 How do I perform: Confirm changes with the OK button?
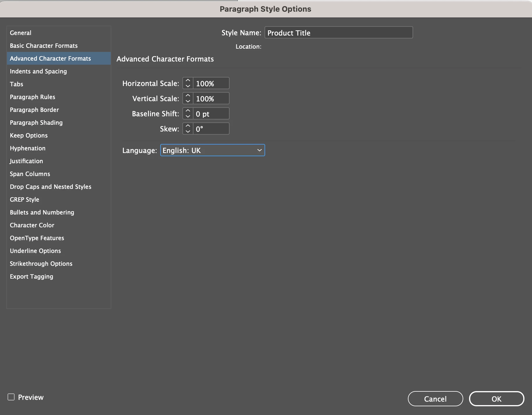pos(496,399)
